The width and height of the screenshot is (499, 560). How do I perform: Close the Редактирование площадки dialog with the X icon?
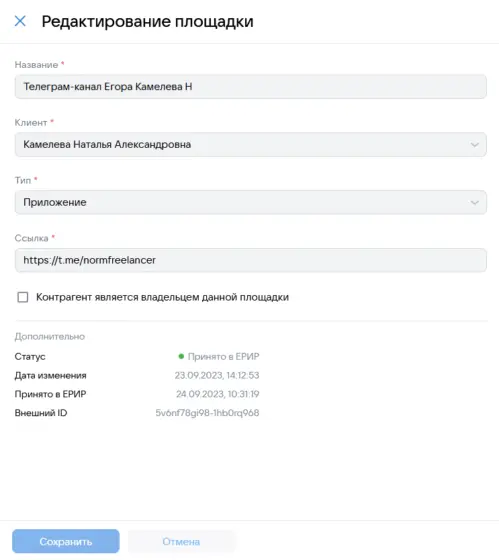(20, 21)
